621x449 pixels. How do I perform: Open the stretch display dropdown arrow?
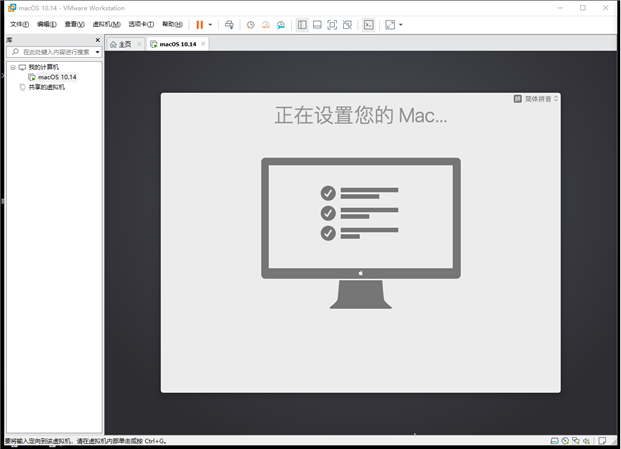[401, 25]
